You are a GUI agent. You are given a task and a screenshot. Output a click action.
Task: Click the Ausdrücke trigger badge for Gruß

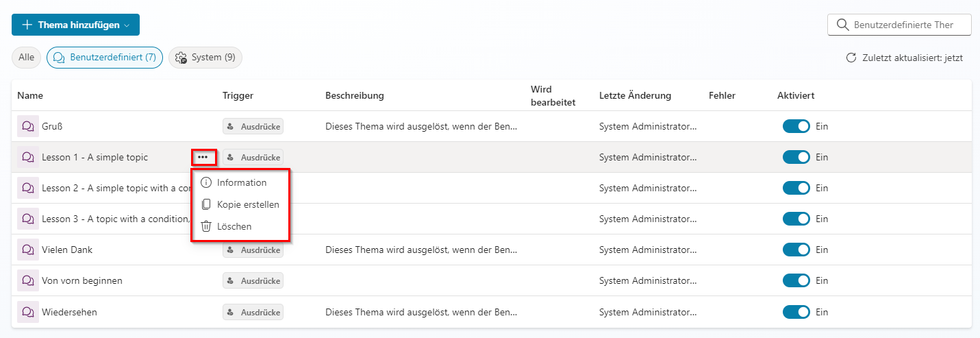point(253,126)
